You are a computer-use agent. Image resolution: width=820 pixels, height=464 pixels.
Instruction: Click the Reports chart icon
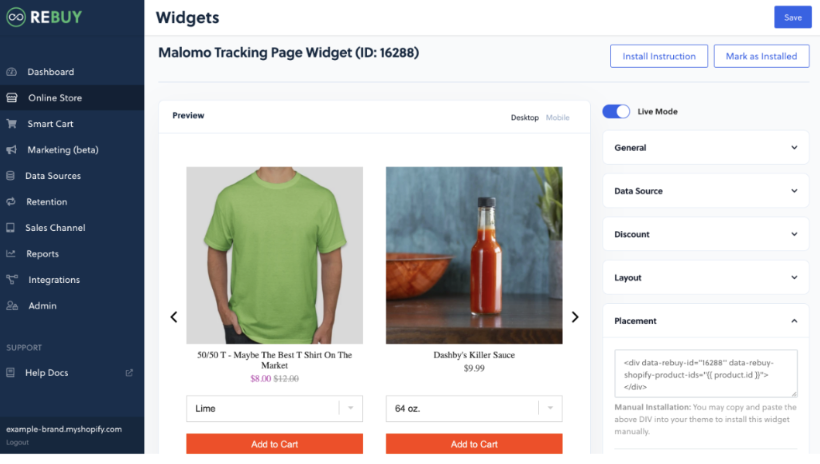point(12,254)
